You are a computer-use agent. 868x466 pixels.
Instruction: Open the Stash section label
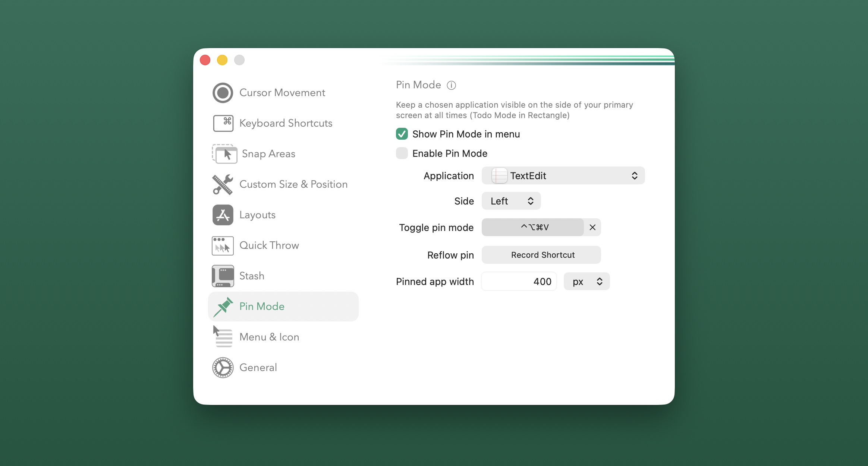point(252,276)
